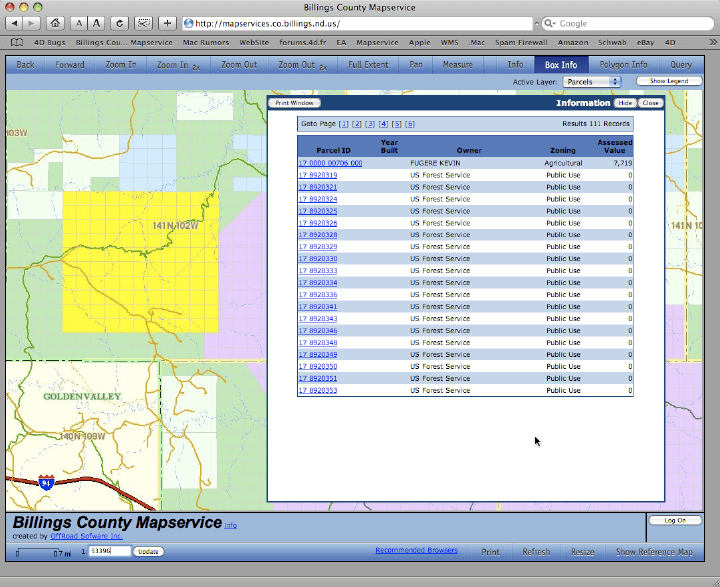Open the eBay bookmark
720x587 pixels.
[645, 42]
